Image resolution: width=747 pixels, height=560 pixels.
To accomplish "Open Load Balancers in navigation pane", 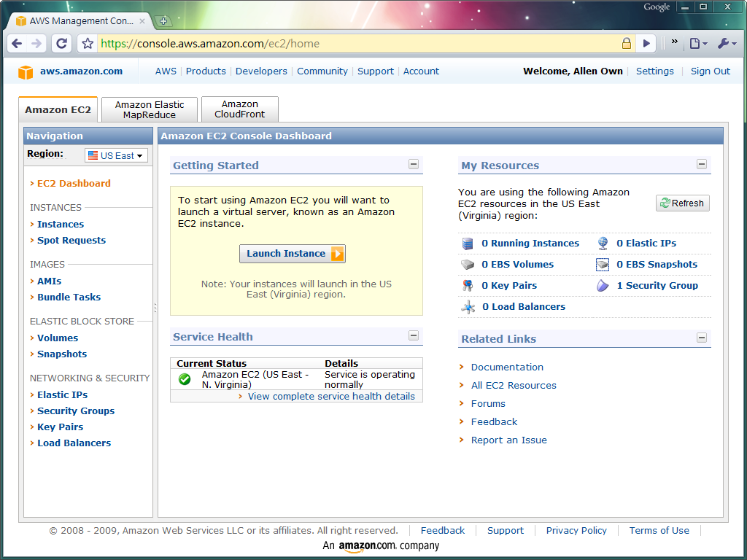I will coord(74,443).
